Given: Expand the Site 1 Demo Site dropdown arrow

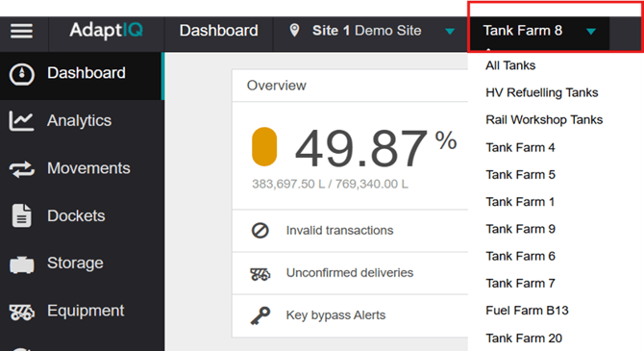Looking at the screenshot, I should pyautogui.click(x=450, y=31).
